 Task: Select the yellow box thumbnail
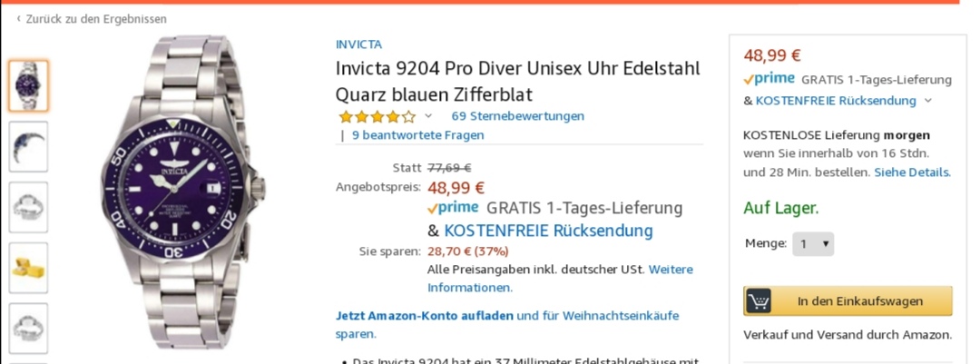(x=28, y=268)
